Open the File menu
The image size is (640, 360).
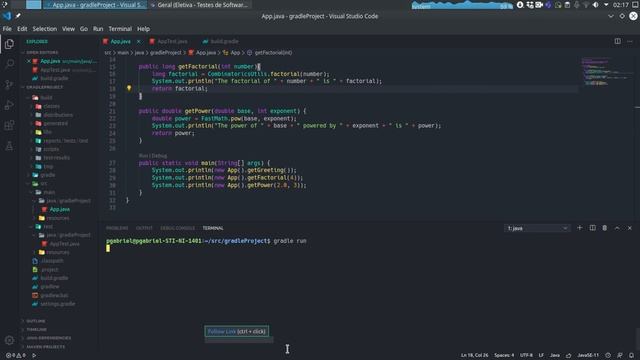7,29
